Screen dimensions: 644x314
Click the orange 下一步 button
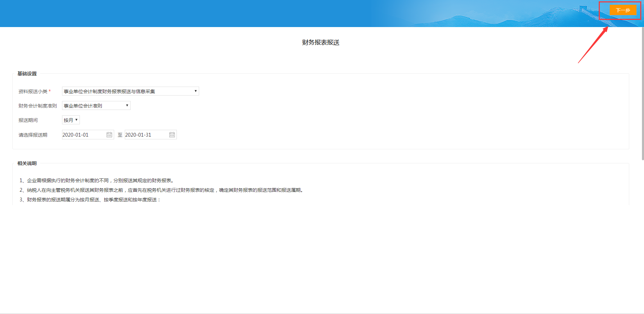click(623, 10)
